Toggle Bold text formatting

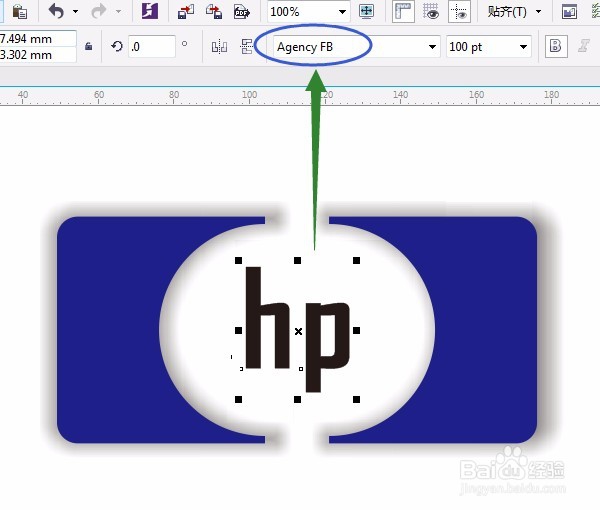point(556,46)
